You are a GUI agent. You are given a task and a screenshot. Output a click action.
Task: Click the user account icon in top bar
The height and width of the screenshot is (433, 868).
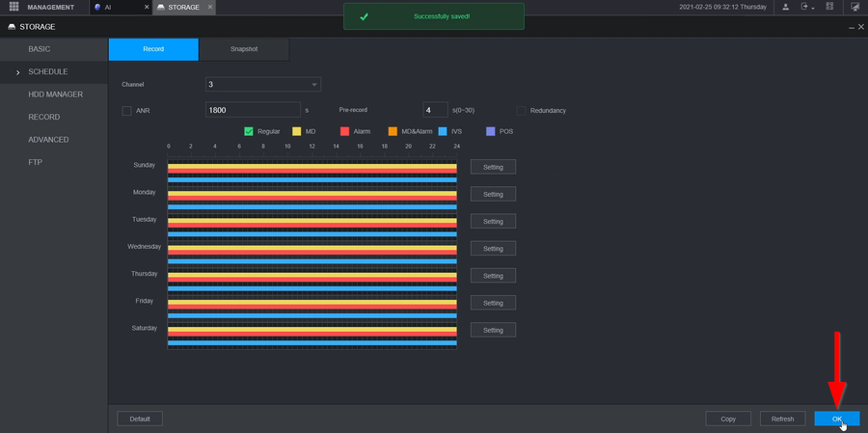[x=786, y=7]
